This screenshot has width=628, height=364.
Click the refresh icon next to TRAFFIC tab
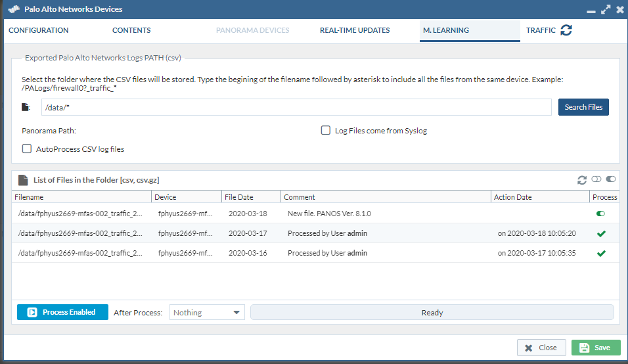(566, 30)
